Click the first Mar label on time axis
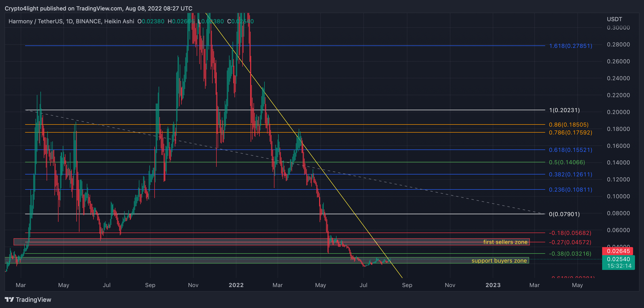Image resolution: width=644 pixels, height=308 pixels. click(21, 285)
